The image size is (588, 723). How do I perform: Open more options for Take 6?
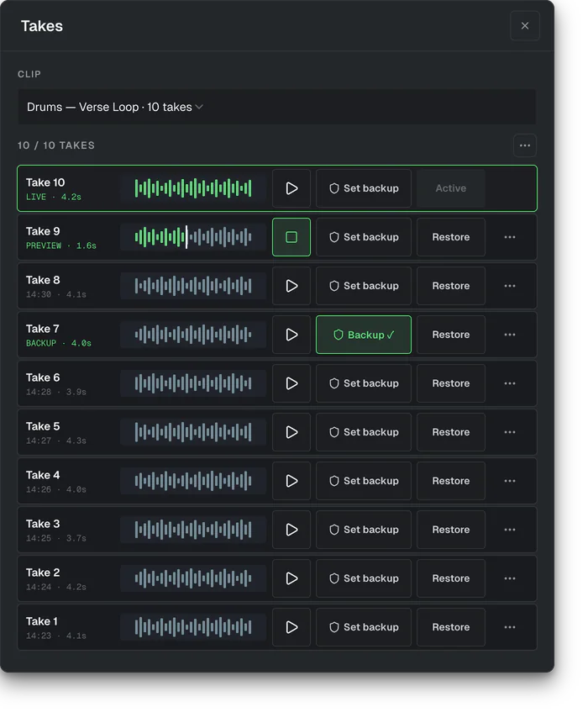click(x=510, y=383)
